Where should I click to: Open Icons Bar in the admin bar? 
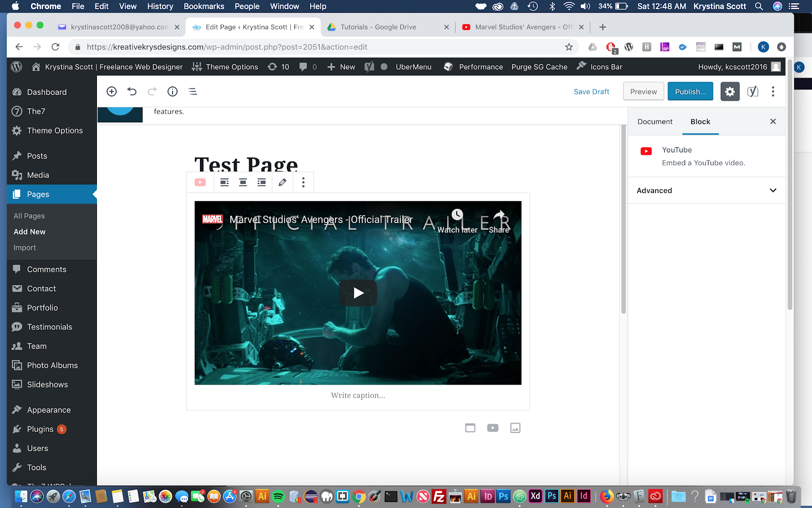coord(599,67)
